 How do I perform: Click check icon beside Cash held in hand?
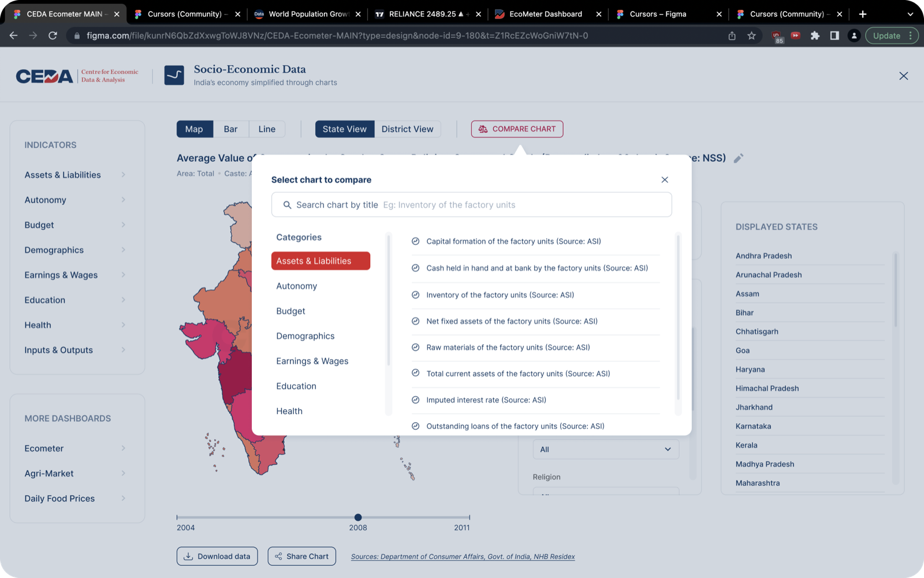click(x=415, y=268)
